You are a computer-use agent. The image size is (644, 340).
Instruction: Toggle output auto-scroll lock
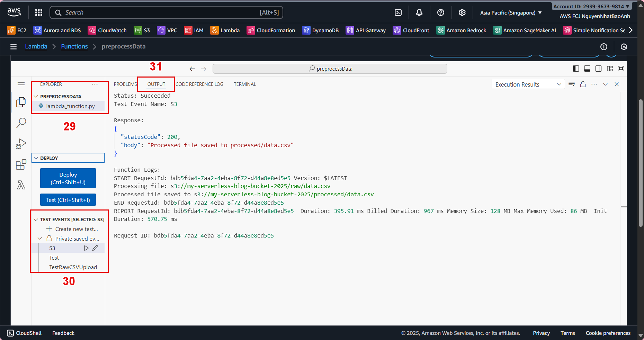coord(583,84)
